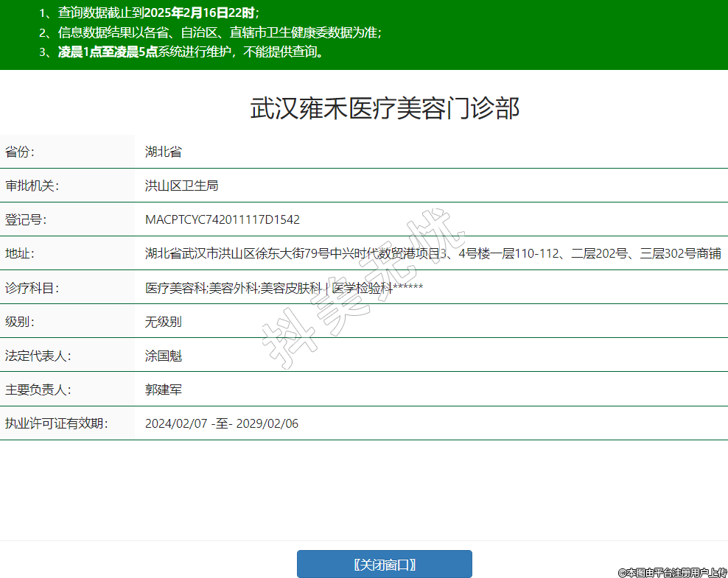Viewport: 728px width, 578px height.
Task: Click the 执业许可证有效期 field label
Action: point(56,423)
